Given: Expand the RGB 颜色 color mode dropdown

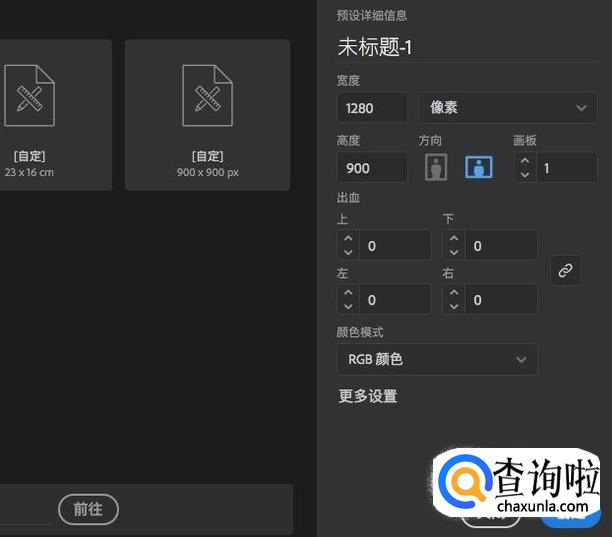Looking at the screenshot, I should (x=437, y=359).
